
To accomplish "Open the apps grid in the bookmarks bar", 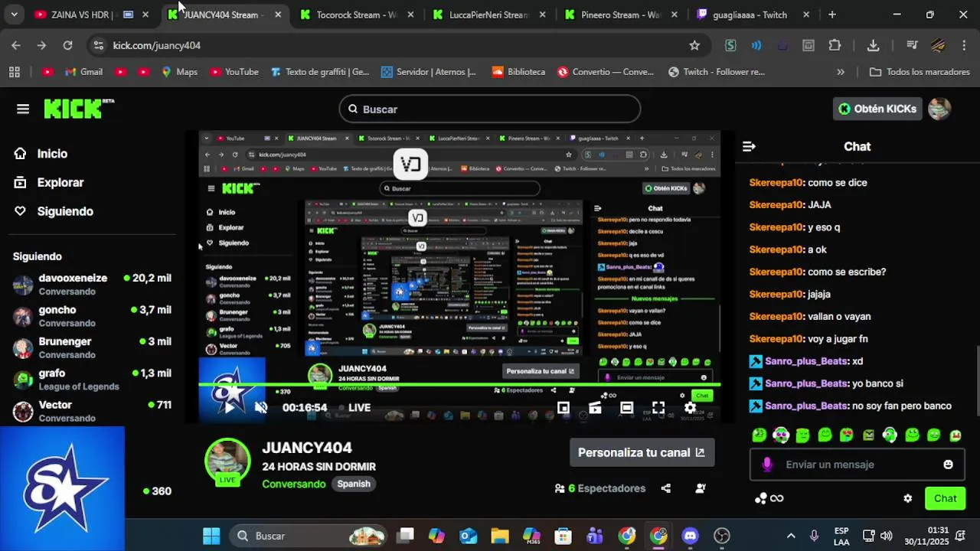I will pos(14,72).
